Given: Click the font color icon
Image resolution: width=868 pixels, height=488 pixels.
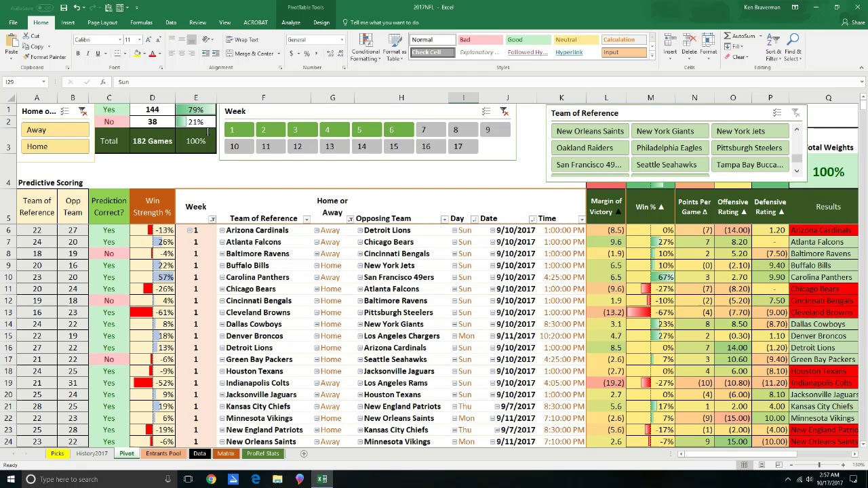Looking at the screenshot, I should click(x=152, y=54).
